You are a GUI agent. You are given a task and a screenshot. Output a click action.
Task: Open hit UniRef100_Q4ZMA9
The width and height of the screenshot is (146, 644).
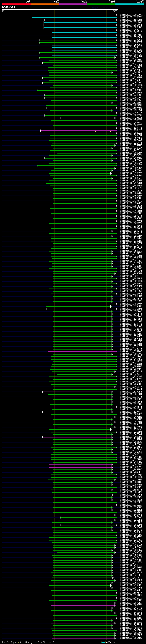(x=131, y=158)
